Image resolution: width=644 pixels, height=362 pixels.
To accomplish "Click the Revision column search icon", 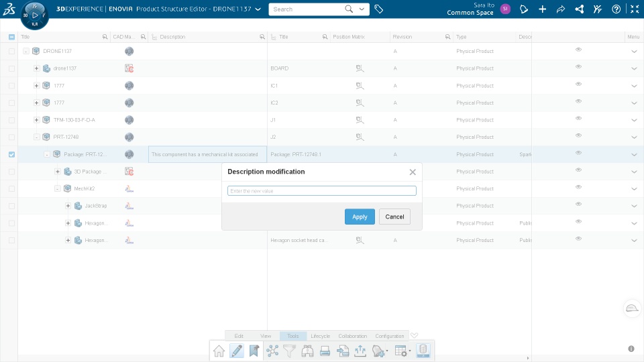I will coord(447,37).
